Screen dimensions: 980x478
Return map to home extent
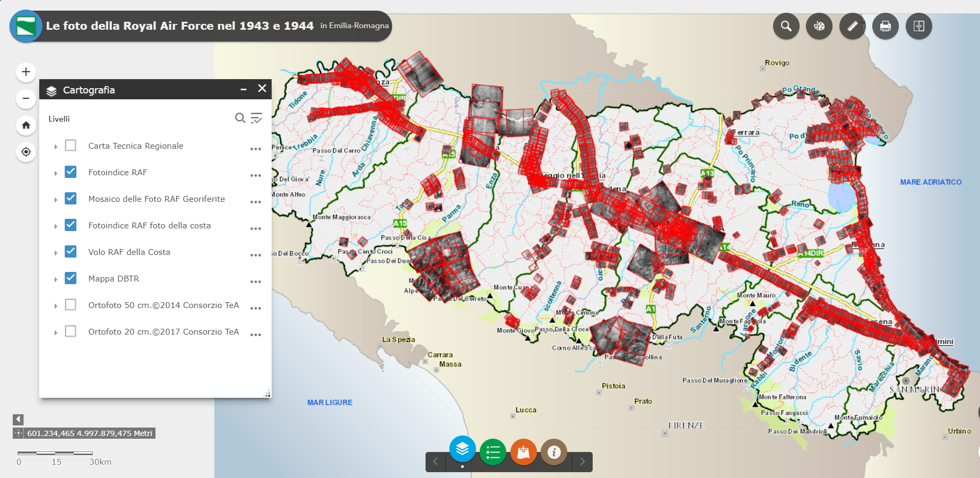(26, 125)
